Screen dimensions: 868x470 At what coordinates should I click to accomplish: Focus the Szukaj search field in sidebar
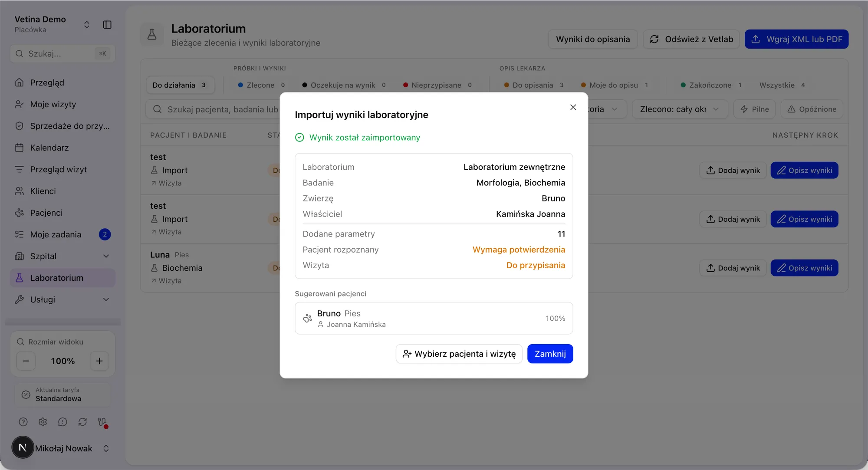(x=62, y=53)
